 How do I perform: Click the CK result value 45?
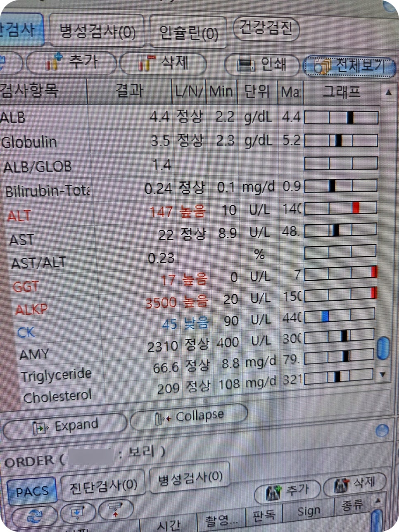pyautogui.click(x=169, y=324)
